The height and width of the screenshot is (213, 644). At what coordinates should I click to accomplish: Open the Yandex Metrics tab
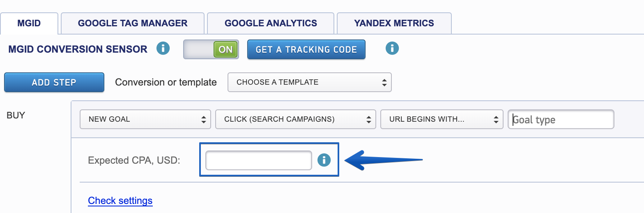click(394, 23)
